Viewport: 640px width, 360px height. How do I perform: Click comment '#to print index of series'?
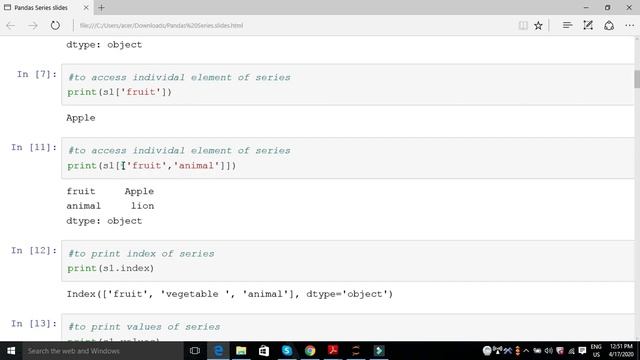click(141, 253)
